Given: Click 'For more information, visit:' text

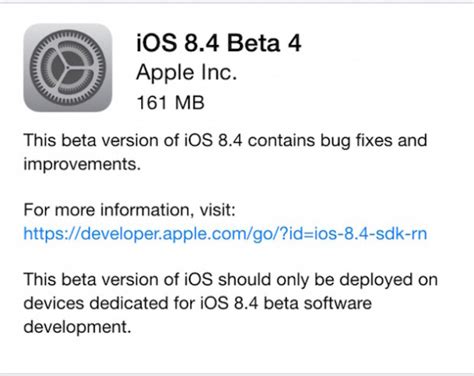Looking at the screenshot, I should point(129,210).
